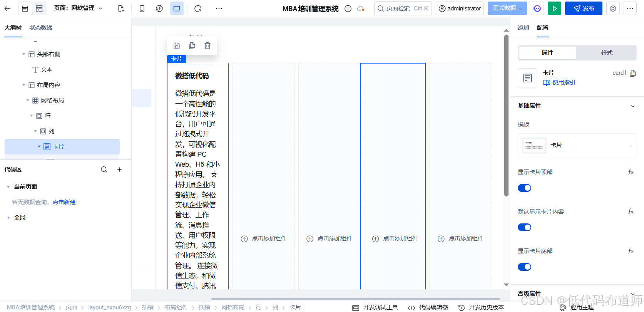Click the 点击新建 link

click(64, 202)
